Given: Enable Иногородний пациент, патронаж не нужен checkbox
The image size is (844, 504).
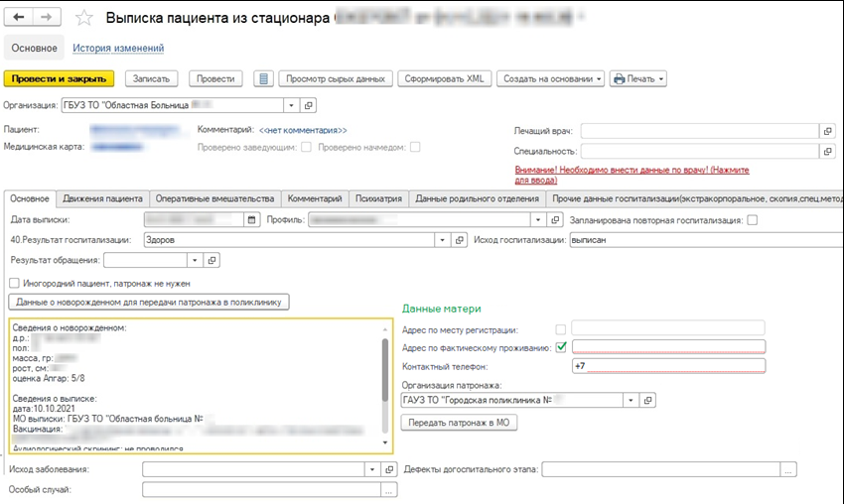Looking at the screenshot, I should [x=14, y=284].
